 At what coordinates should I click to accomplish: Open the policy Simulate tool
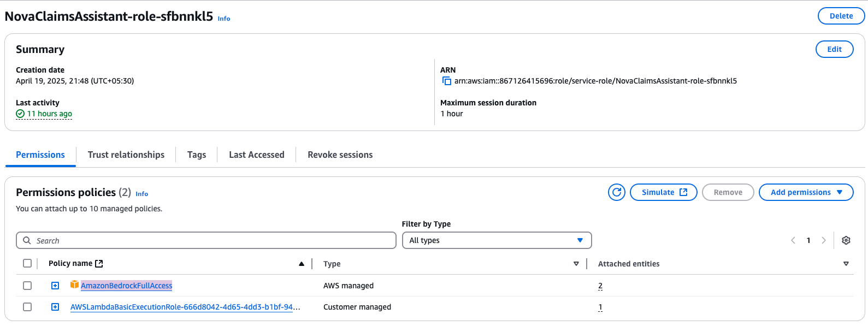(664, 192)
